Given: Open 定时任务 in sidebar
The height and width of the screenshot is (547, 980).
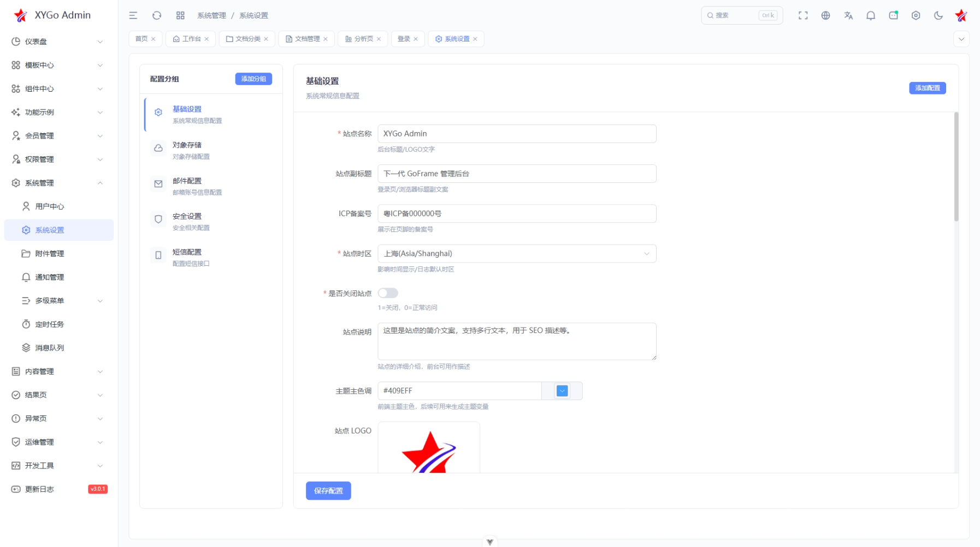Looking at the screenshot, I should pyautogui.click(x=58, y=324).
